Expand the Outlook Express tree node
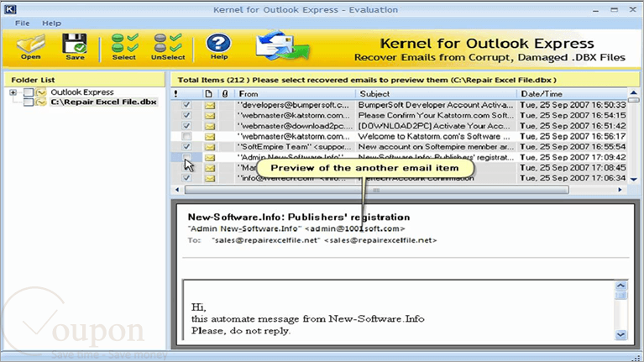 coord(13,92)
